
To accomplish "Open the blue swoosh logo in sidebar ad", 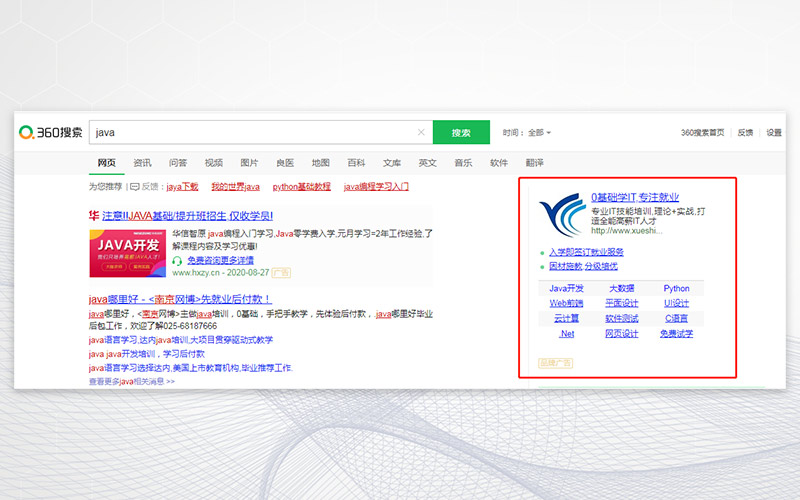I will tap(562, 215).
